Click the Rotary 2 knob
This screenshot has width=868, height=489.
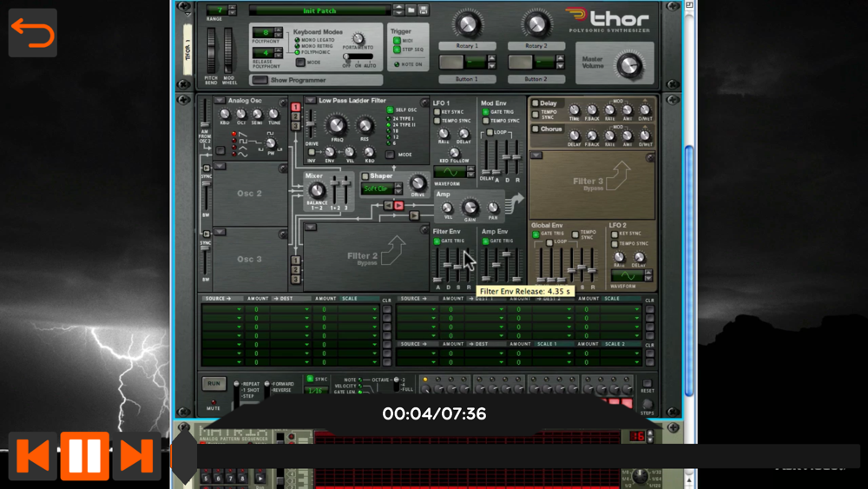tap(536, 24)
